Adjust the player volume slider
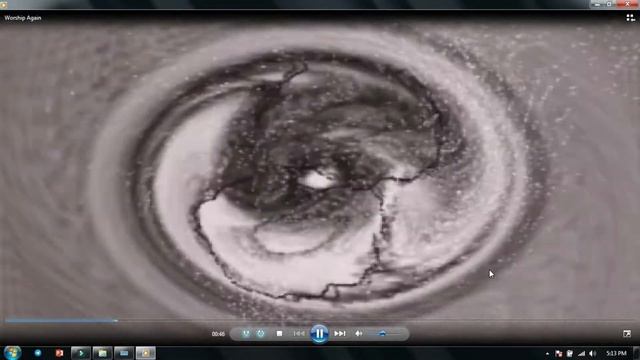The height and width of the screenshot is (360, 640). pos(386,334)
